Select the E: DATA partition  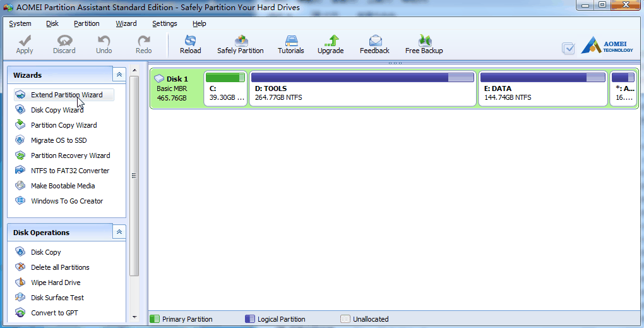tap(542, 88)
